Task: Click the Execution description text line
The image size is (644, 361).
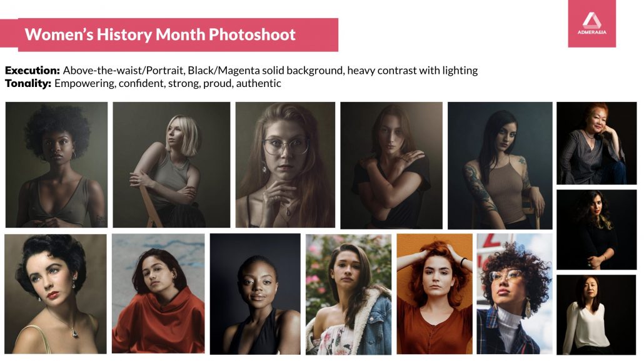Action: [x=241, y=70]
